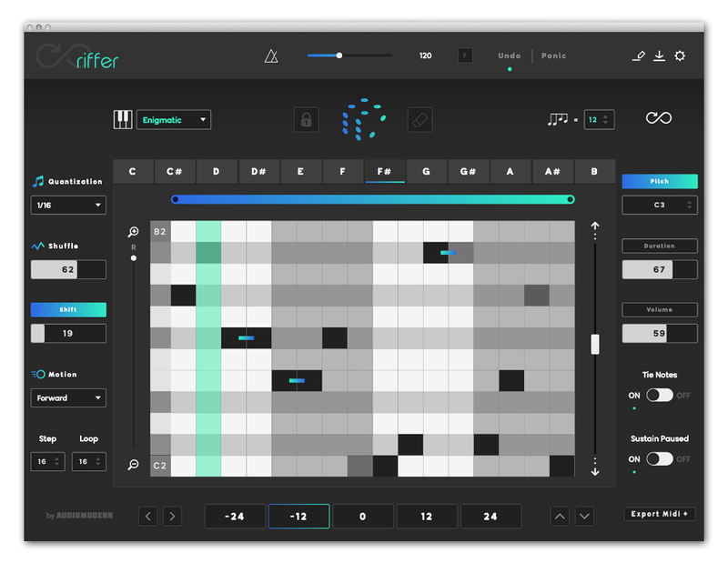This screenshot has height=563, width=728.
Task: Click the infinity loop icon
Action: click(658, 118)
